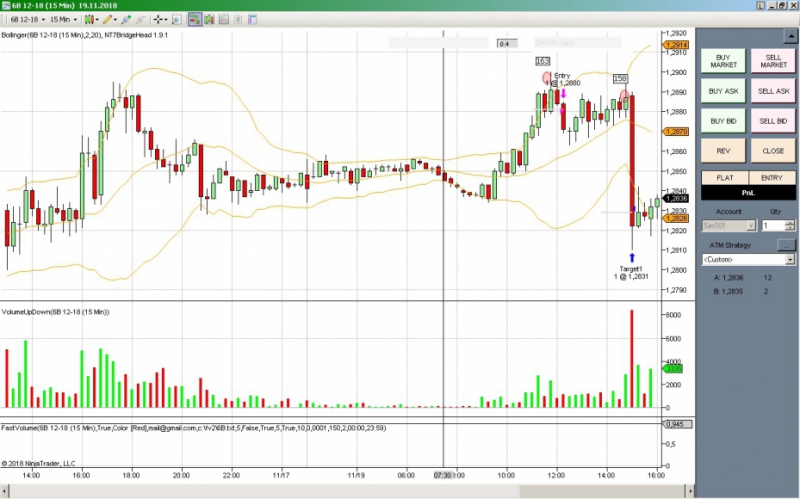800x499 pixels.
Task: Click the CLOSE position button
Action: click(773, 151)
